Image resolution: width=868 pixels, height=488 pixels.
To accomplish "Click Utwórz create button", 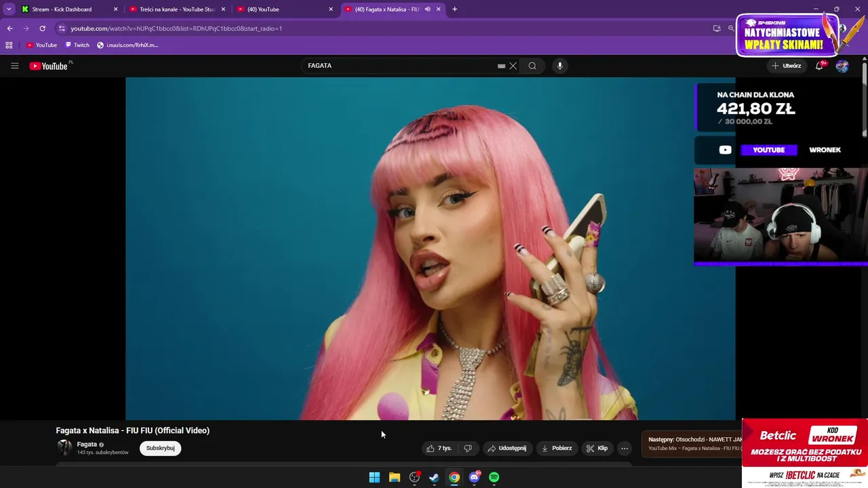I will 786,66.
